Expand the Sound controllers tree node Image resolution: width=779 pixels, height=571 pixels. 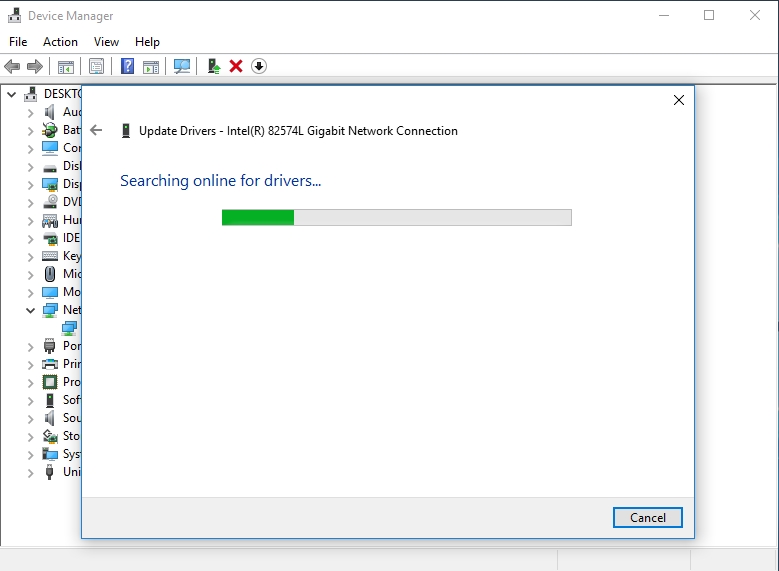(x=30, y=419)
